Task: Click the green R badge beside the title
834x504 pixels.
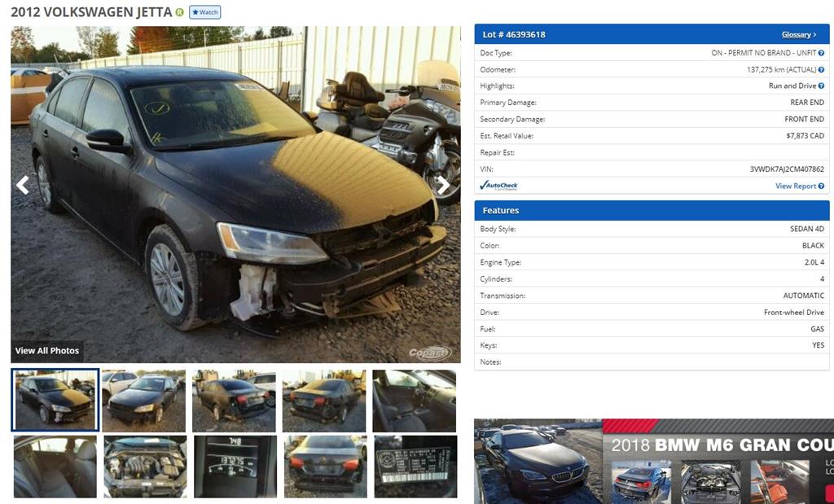Action: click(x=180, y=12)
